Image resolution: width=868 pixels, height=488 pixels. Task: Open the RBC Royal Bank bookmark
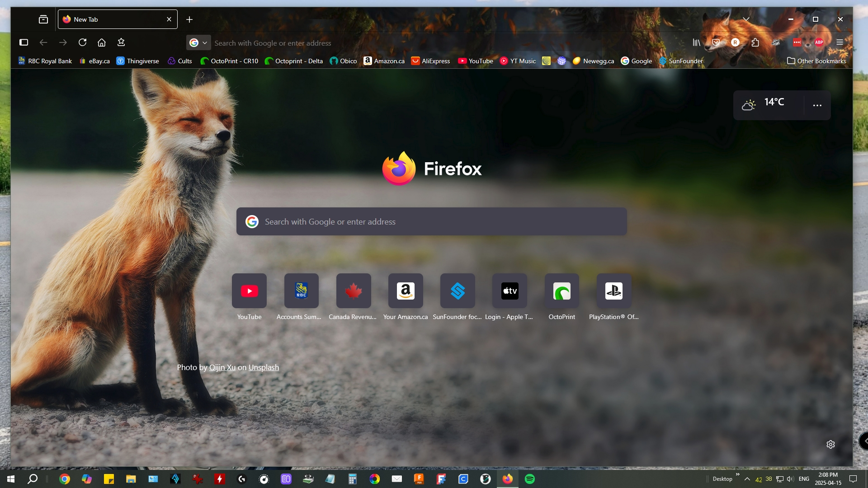(45, 61)
